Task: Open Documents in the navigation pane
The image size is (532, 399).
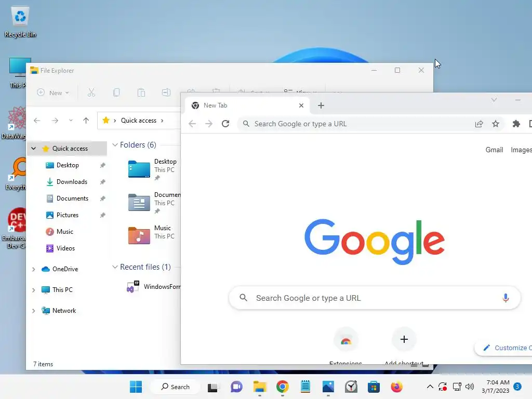Action: click(x=72, y=198)
